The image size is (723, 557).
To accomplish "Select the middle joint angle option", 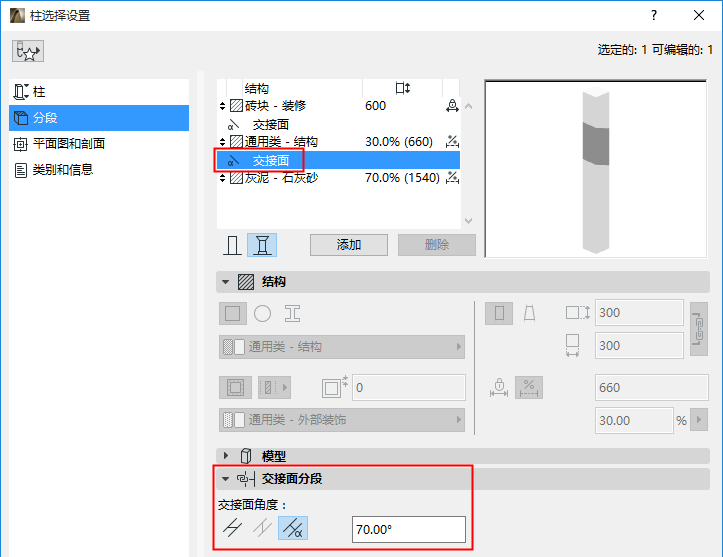I will pos(262,528).
